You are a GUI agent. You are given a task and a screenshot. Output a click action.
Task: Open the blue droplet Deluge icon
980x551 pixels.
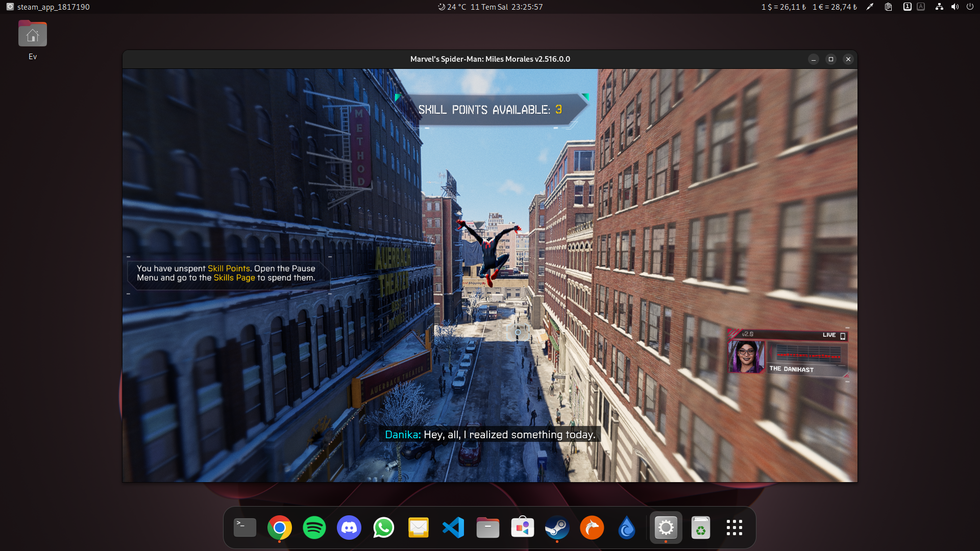pyautogui.click(x=627, y=528)
